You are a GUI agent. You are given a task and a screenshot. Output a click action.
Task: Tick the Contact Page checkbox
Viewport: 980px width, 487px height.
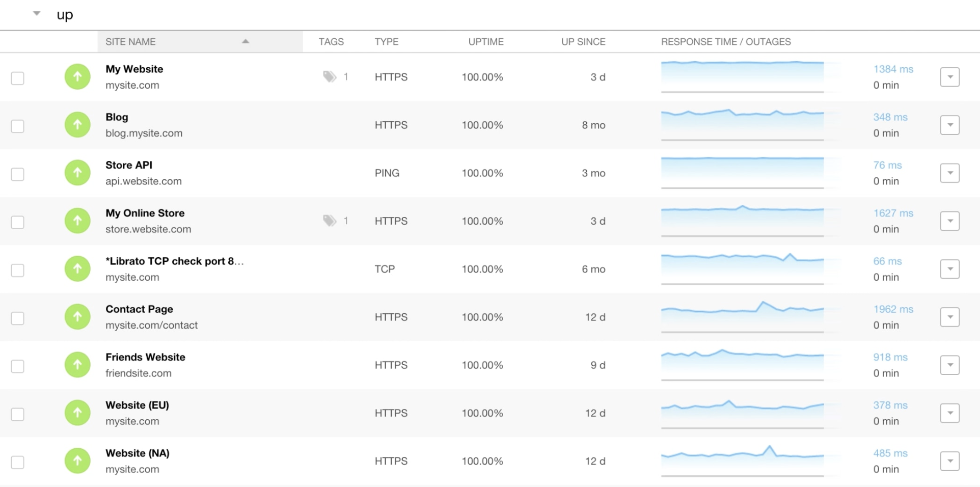tap(17, 318)
